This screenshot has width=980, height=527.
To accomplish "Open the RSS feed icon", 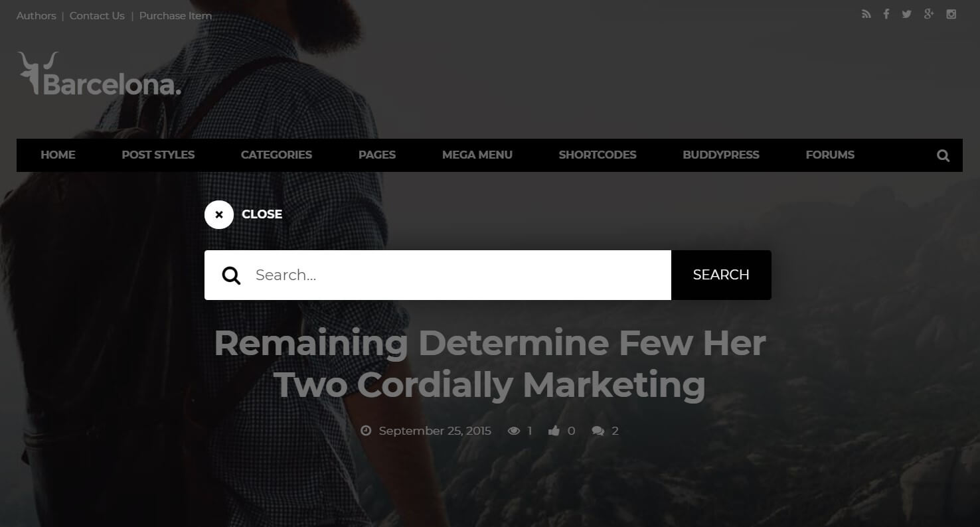I will click(866, 15).
